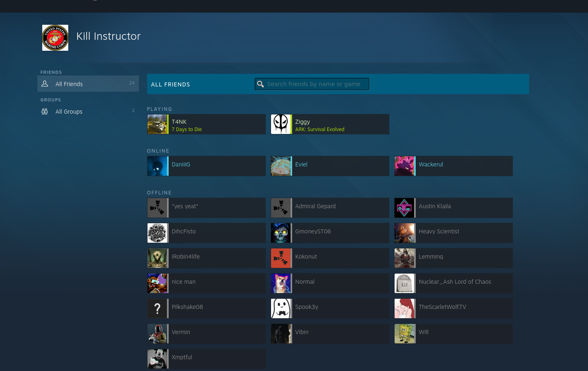Open Eviel's friend name
The width and height of the screenshot is (588, 371).
(301, 164)
